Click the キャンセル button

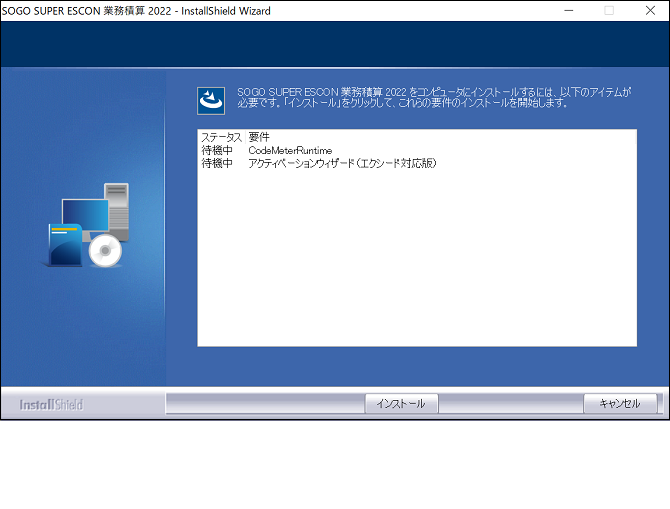point(620,403)
